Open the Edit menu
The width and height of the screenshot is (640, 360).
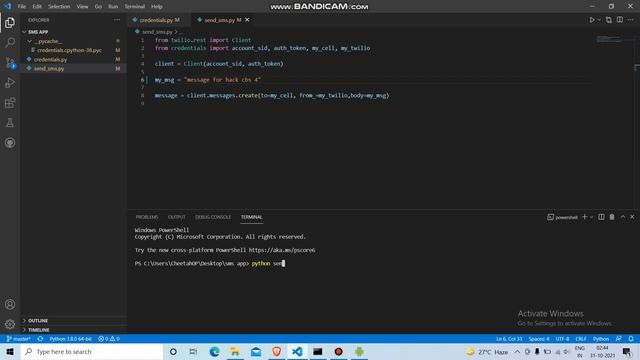[x=37, y=7]
